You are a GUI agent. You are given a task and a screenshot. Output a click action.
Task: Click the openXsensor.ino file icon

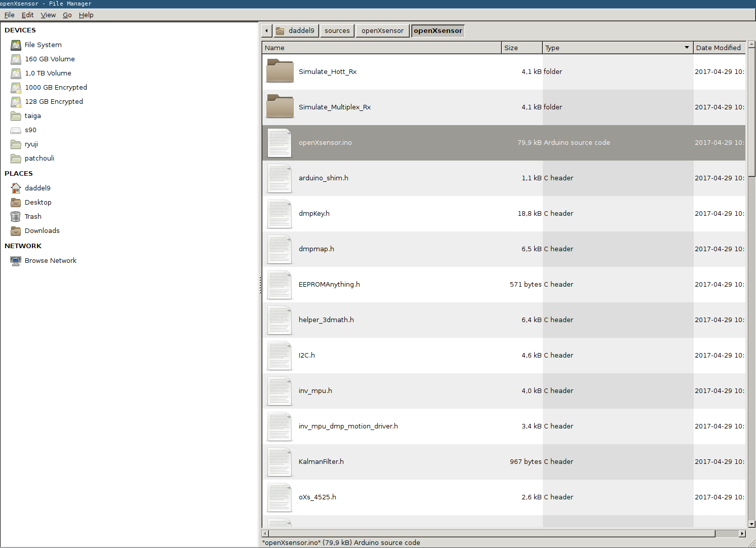280,143
